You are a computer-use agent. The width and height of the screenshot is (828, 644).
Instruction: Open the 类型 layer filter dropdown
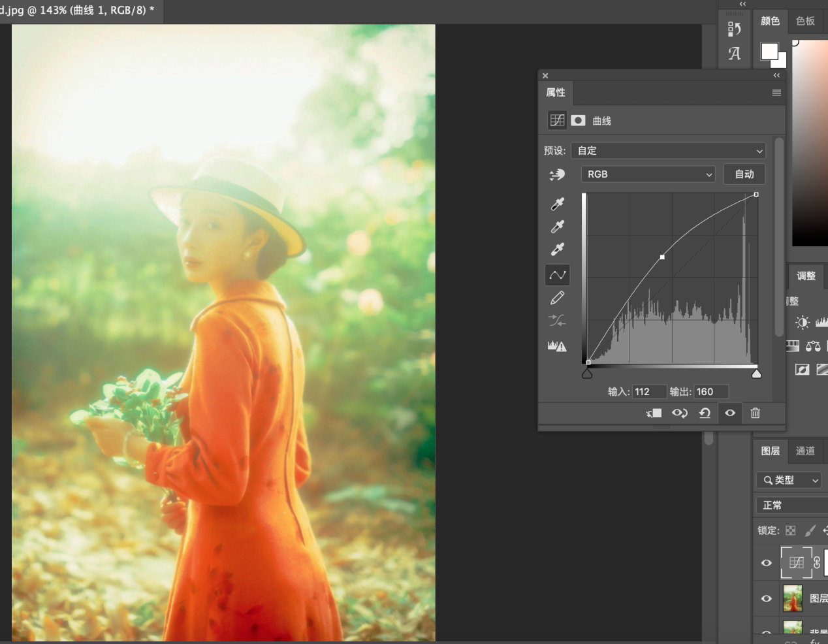tap(788, 480)
